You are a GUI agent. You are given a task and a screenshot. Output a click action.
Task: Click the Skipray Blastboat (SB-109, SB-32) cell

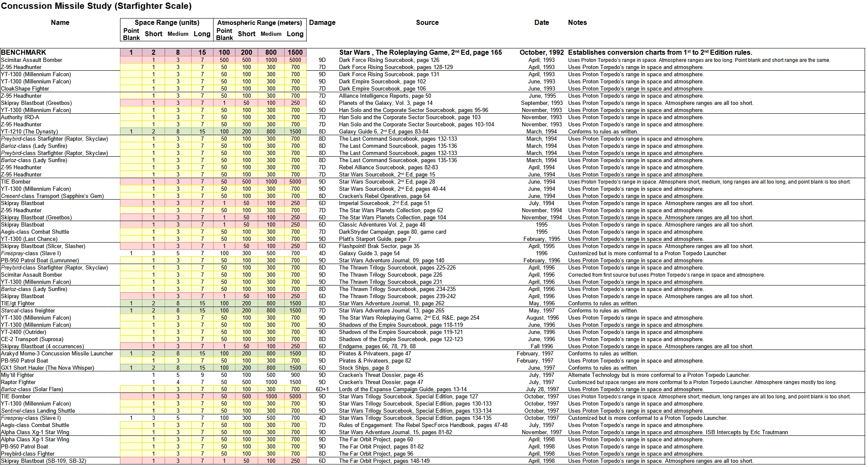43,461
